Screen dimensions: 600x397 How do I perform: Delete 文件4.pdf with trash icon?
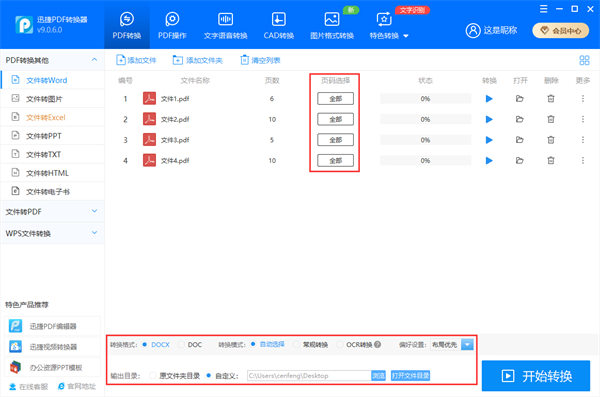(x=551, y=160)
